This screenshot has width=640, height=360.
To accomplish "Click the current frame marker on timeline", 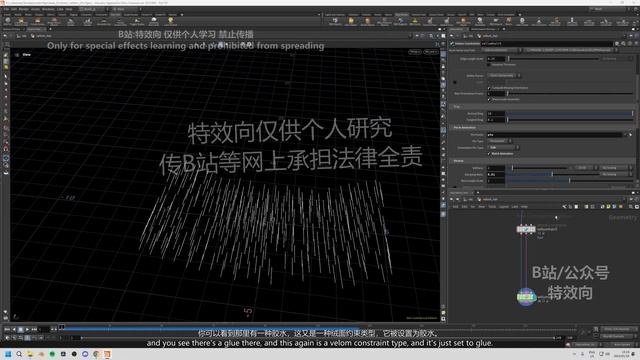I will 62,327.
